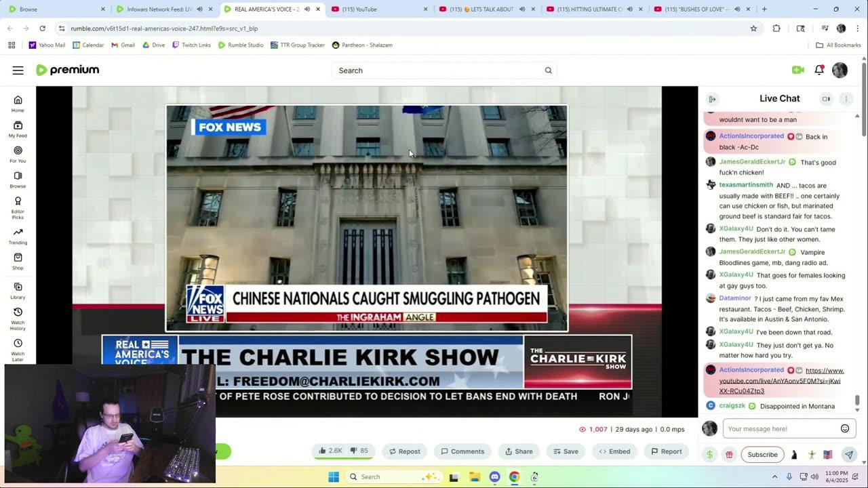The width and height of the screenshot is (868, 488).
Task: Click the Rumble premium logo
Action: 67,70
